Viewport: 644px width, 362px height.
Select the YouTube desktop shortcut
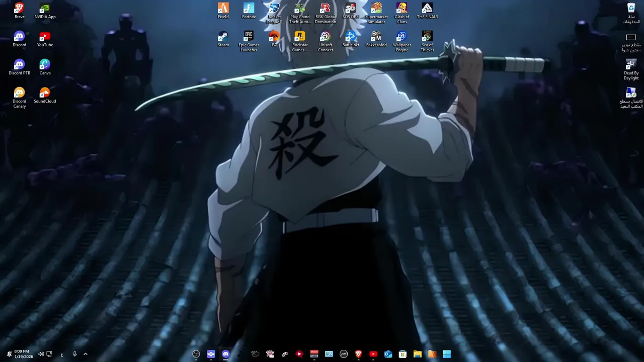click(45, 39)
